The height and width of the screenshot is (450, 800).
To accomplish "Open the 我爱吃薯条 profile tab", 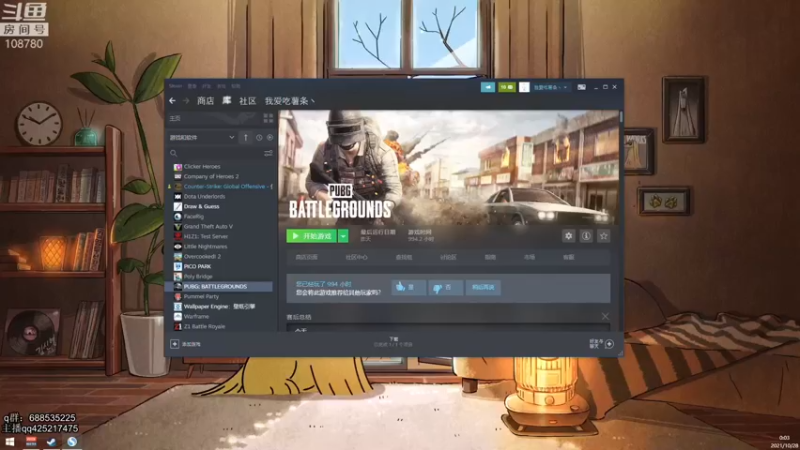I will point(289,101).
